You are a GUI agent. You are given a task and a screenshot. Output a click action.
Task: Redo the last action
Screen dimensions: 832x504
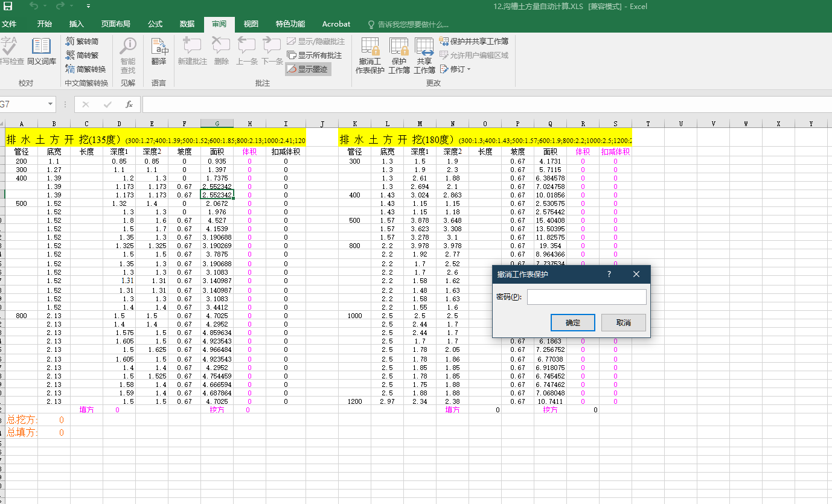60,6
